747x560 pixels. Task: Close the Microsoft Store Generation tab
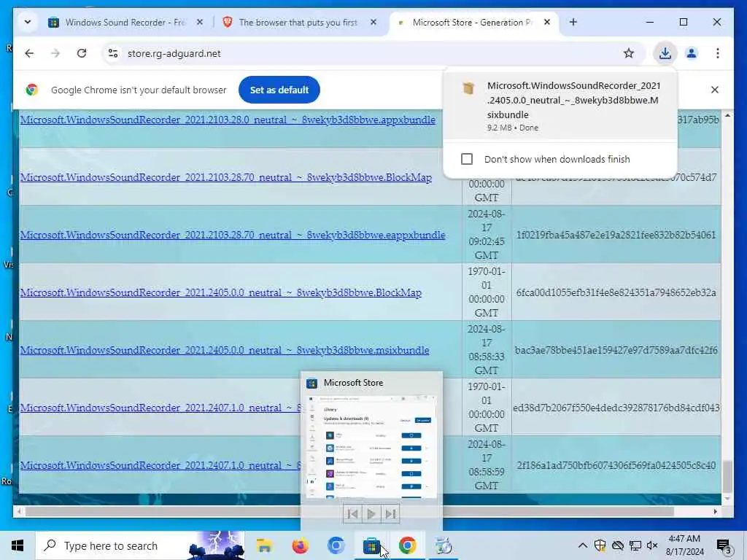coord(547,22)
